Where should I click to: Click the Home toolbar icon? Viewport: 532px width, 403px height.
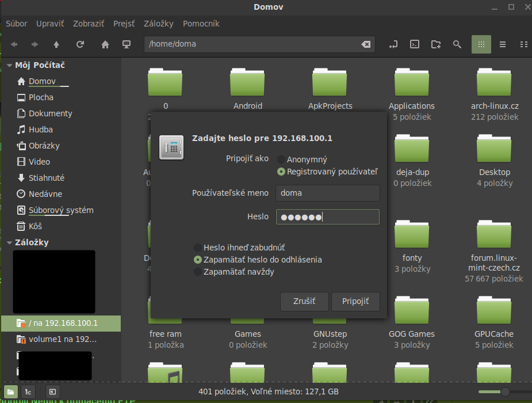[105, 44]
